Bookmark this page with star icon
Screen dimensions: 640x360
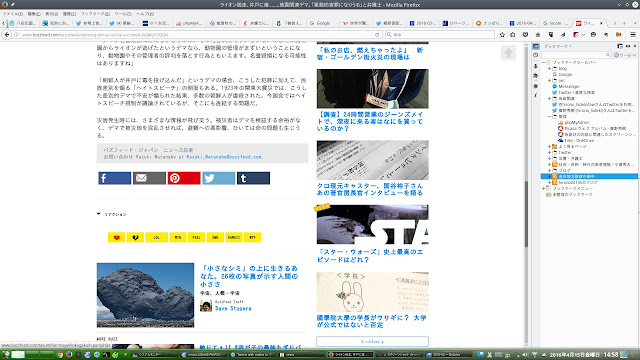pyautogui.click(x=502, y=35)
